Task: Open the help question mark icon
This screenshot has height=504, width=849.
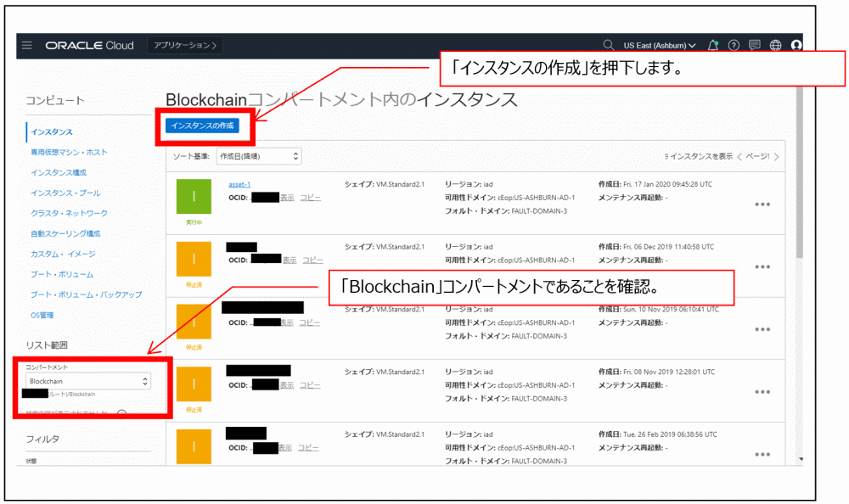Action: tap(734, 46)
